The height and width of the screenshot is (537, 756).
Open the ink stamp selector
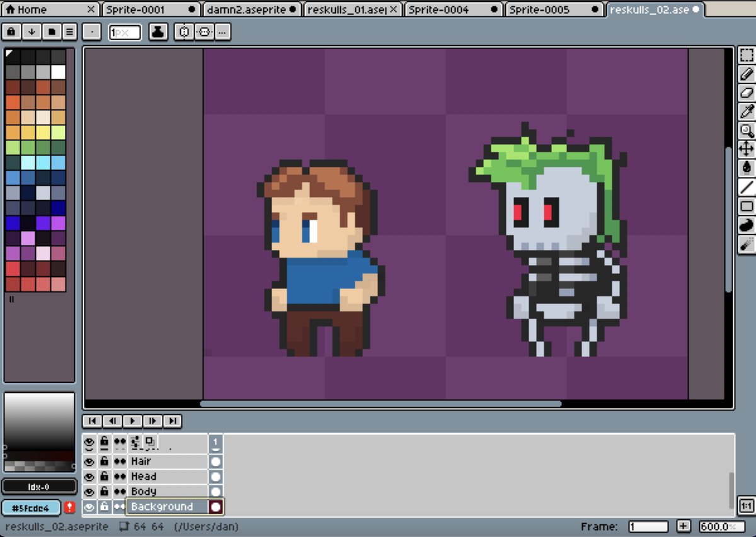pyautogui.click(x=158, y=32)
